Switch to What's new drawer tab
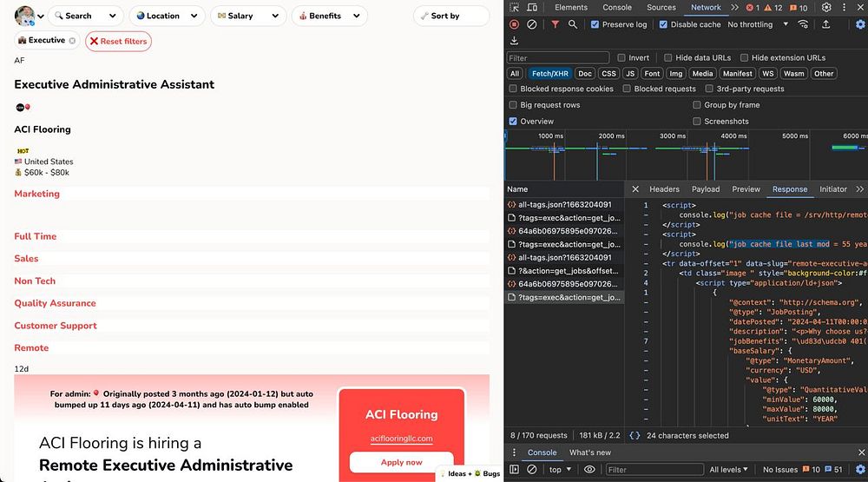Screen dimensions: 868x482 [x=590, y=452]
